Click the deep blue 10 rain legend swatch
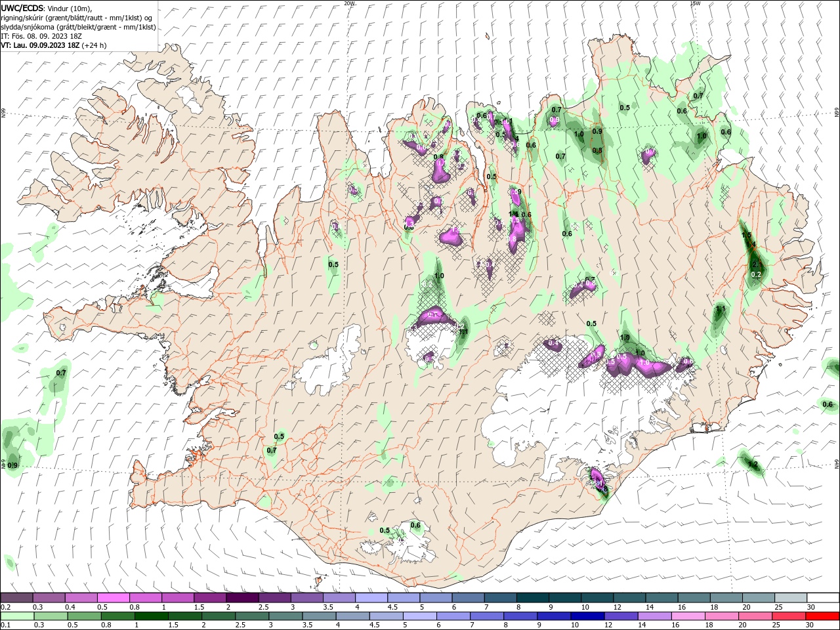The width and height of the screenshot is (840, 630). tap(587, 616)
